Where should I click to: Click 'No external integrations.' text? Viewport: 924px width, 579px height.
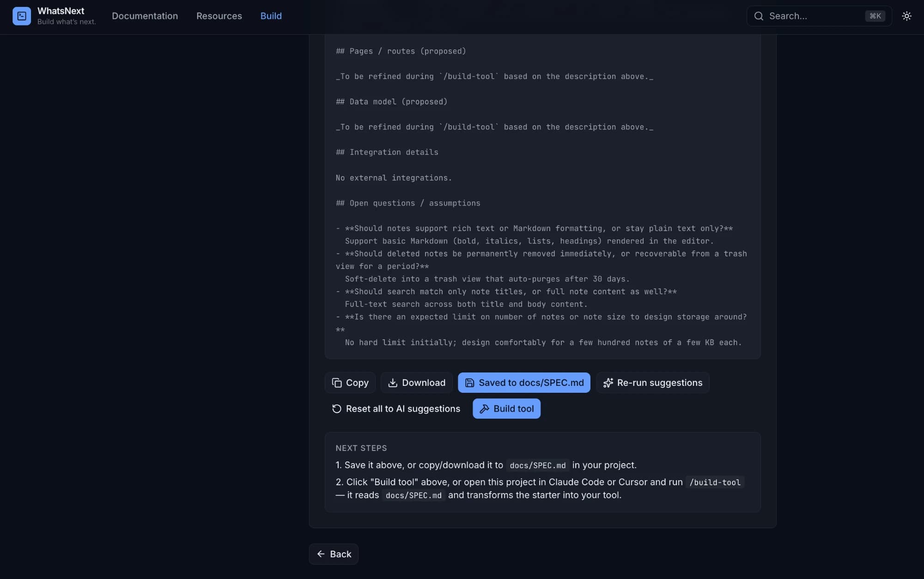pos(394,178)
